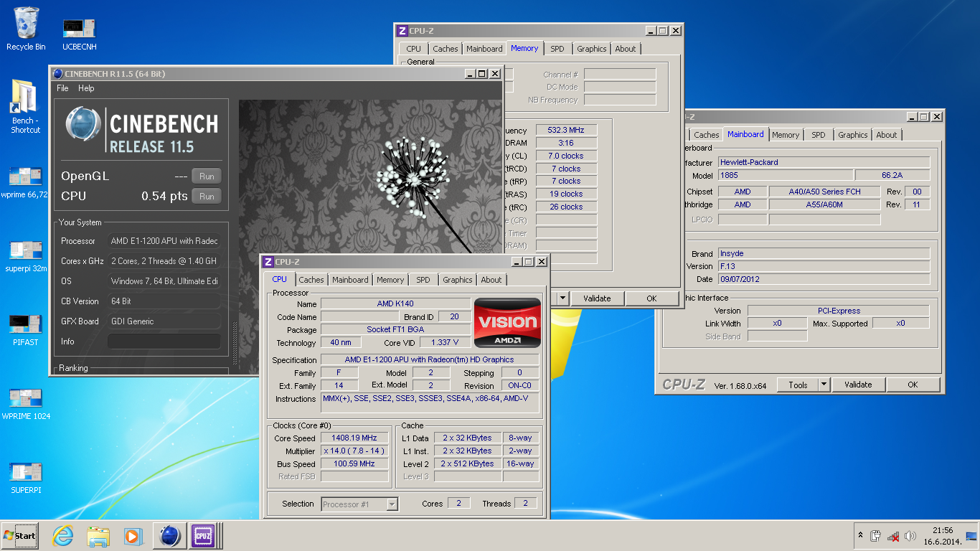Click the DRAM frequency value 532.3 MHz
The width and height of the screenshot is (980, 551).
[566, 130]
